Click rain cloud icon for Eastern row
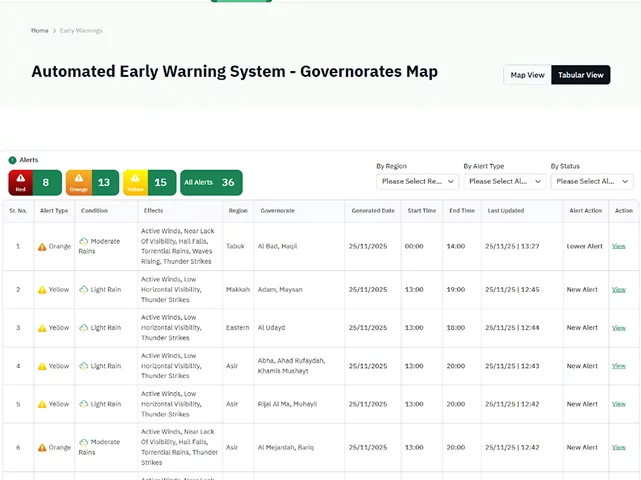 coord(84,327)
